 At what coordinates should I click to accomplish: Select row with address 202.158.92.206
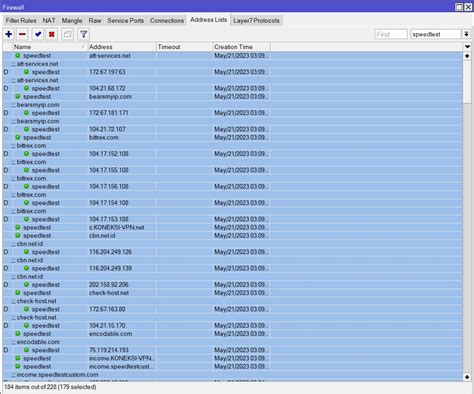[x=232, y=285]
